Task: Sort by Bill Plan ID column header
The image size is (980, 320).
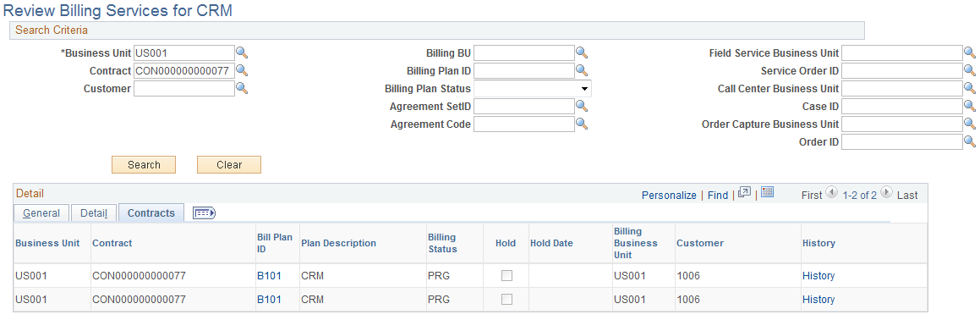Action: pos(274,243)
